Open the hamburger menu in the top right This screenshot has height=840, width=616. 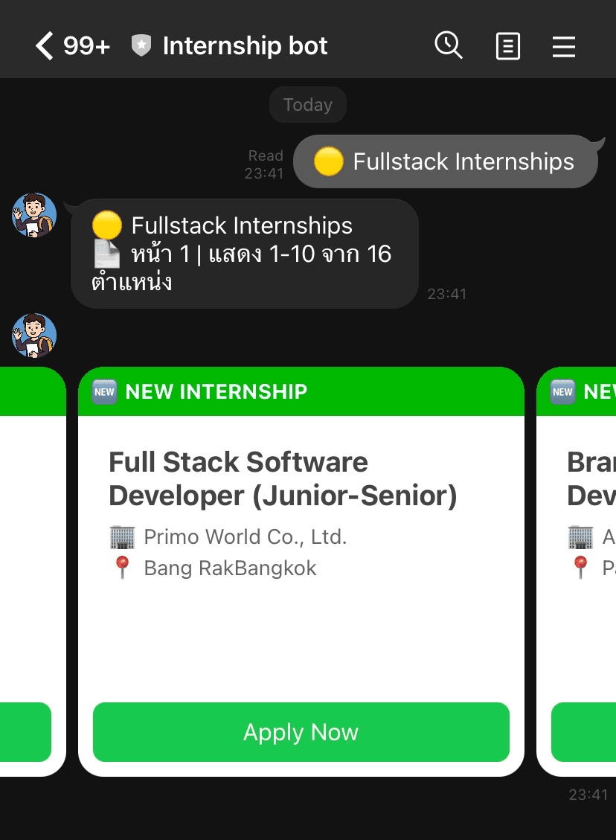coord(564,45)
